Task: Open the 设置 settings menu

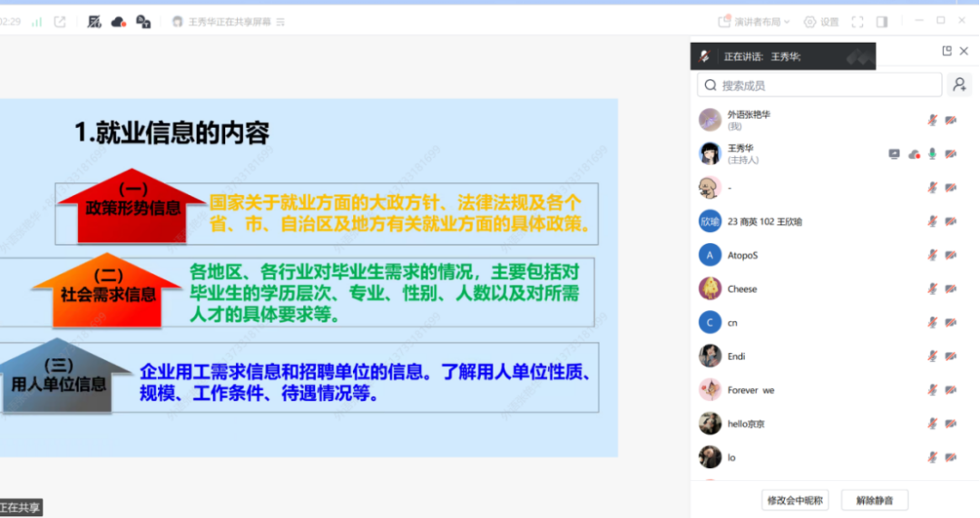Action: tap(821, 22)
